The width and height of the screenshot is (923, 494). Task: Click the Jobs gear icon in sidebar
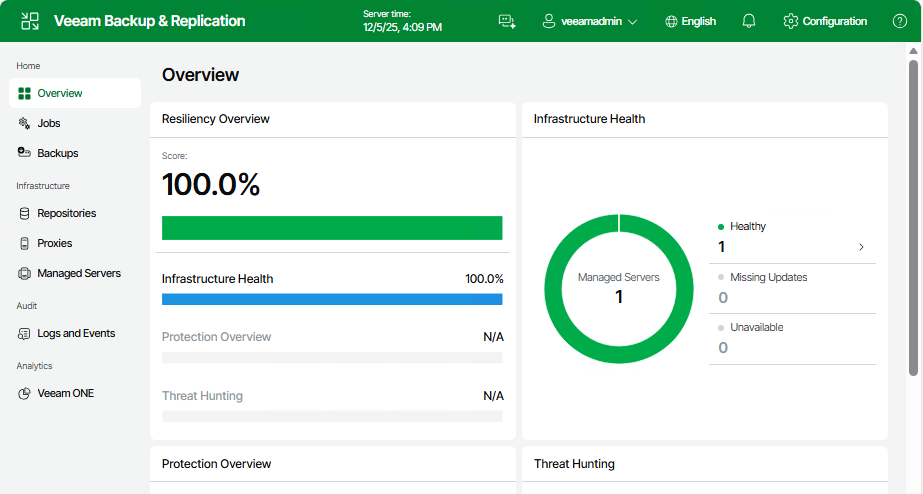(25, 123)
